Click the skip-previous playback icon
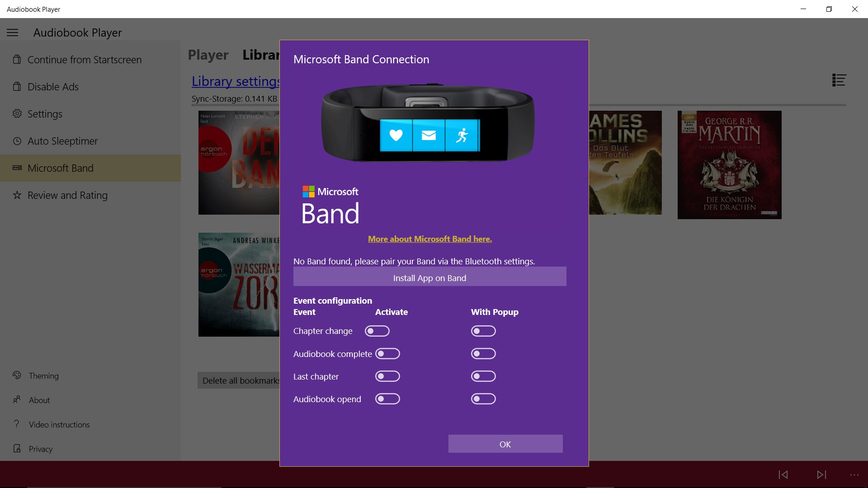The image size is (868, 488). click(783, 475)
